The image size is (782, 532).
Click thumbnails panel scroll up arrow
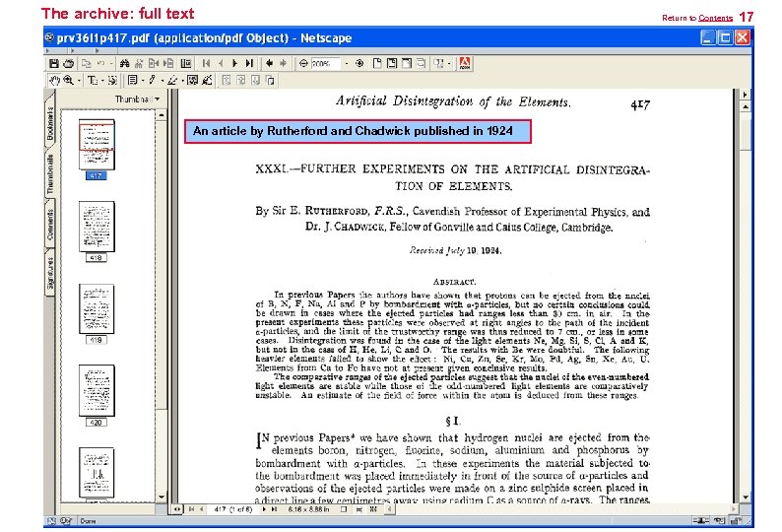[x=162, y=115]
